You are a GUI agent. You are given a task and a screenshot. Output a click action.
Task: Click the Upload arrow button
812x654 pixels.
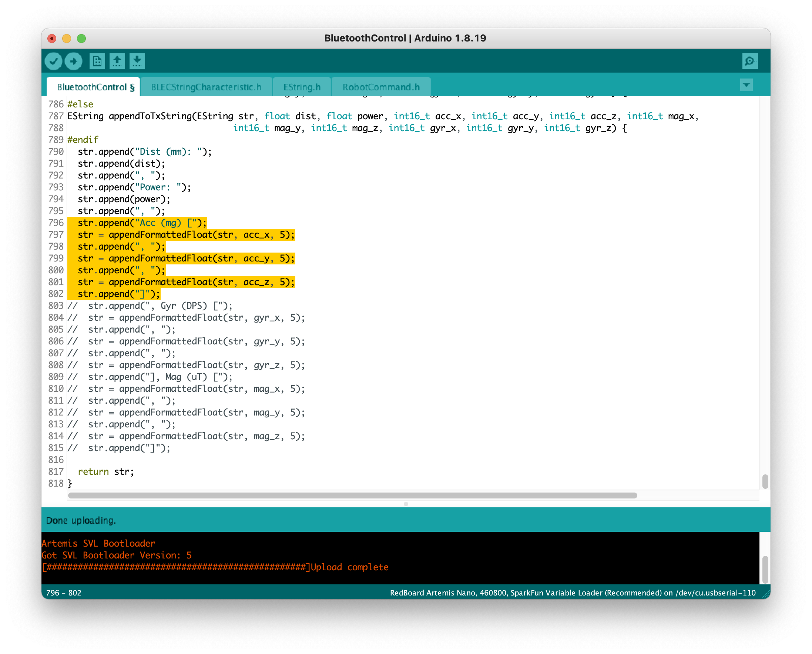(73, 61)
